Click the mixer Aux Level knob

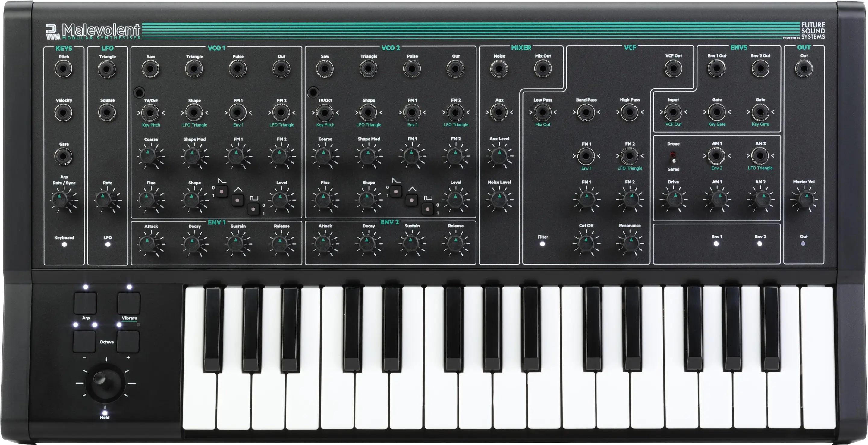(x=499, y=156)
